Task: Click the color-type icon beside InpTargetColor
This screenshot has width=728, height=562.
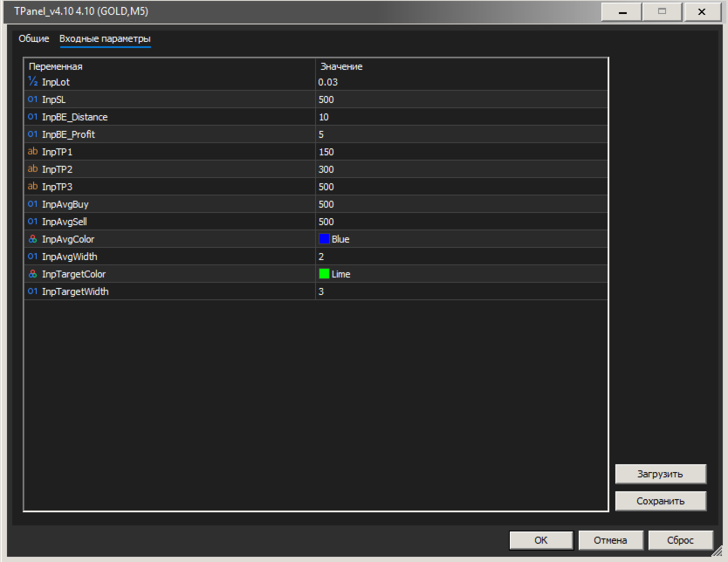Action: 32,274
